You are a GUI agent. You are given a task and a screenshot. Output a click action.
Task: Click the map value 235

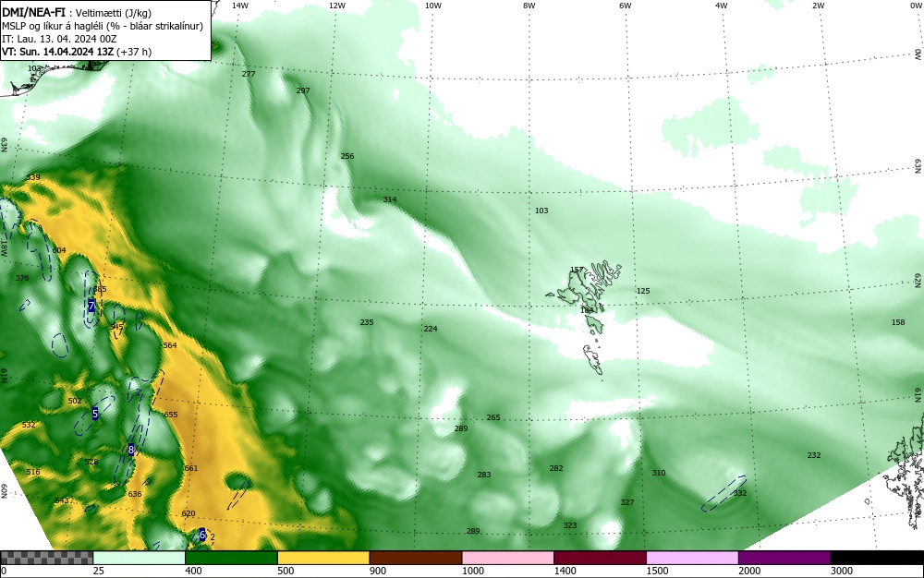pos(367,322)
